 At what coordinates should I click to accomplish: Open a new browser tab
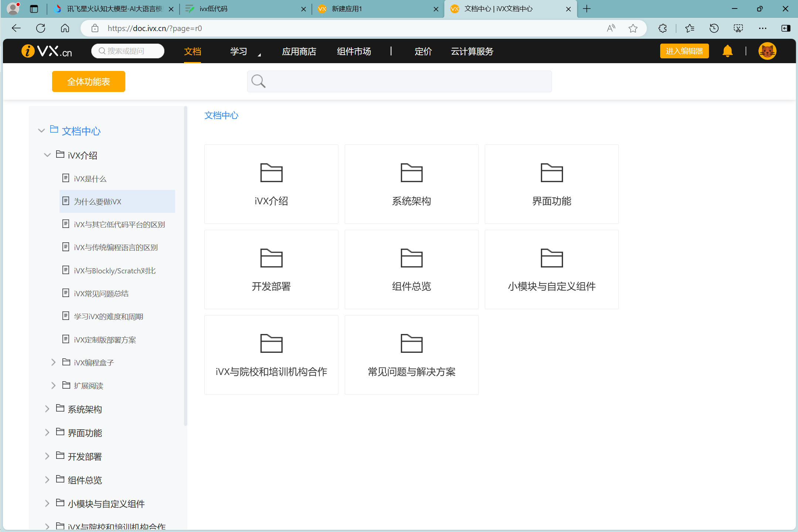(x=587, y=8)
